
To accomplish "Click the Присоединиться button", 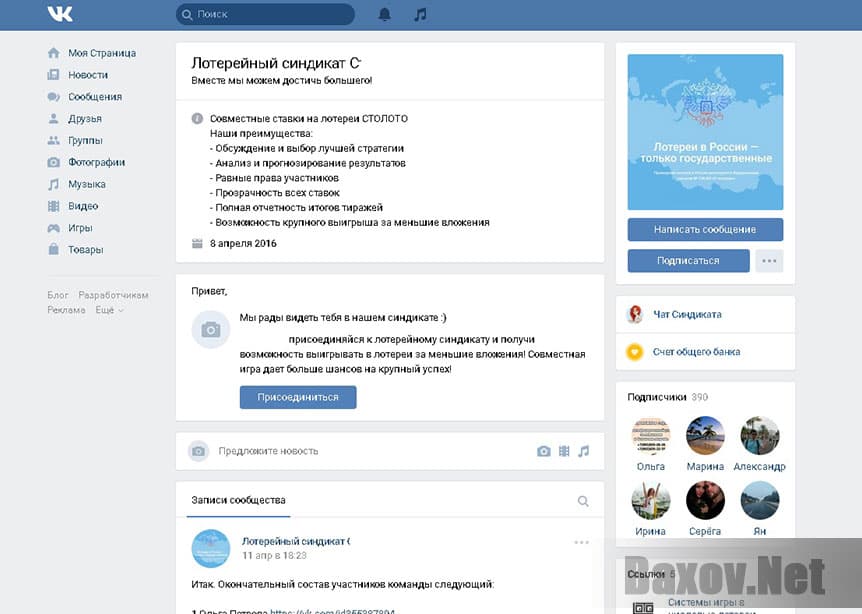I will pos(297,397).
